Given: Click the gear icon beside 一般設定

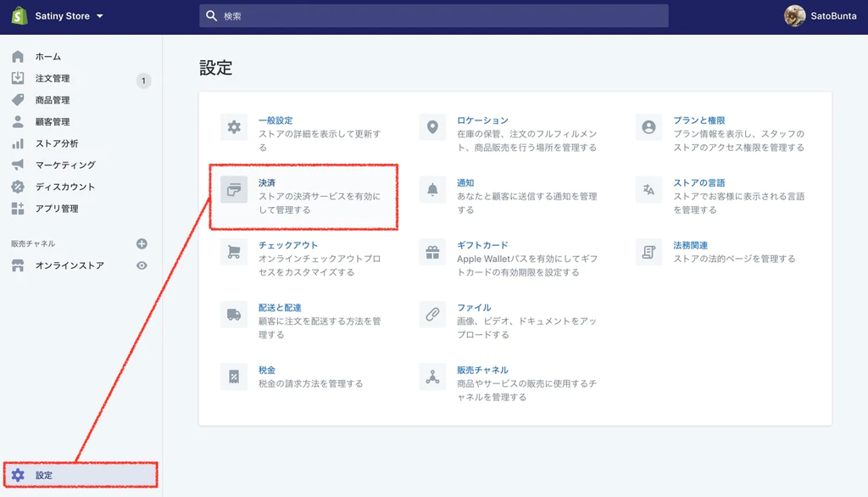Looking at the screenshot, I should 233,126.
